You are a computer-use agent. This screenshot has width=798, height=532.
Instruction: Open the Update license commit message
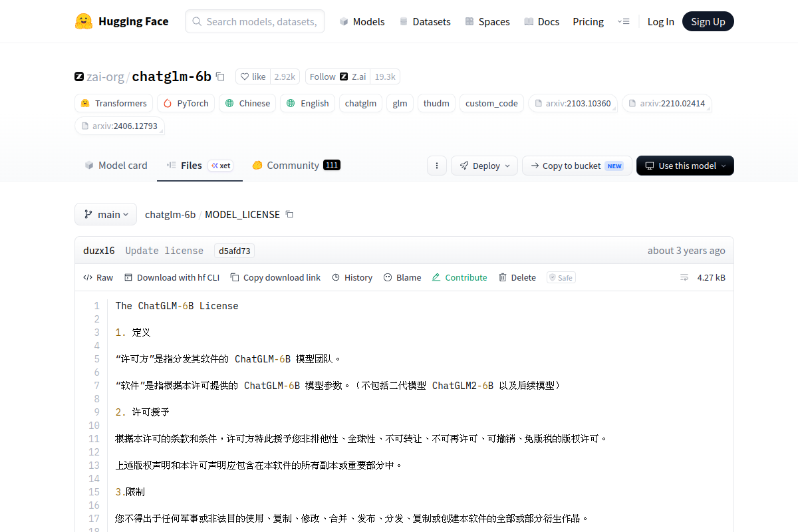click(164, 251)
